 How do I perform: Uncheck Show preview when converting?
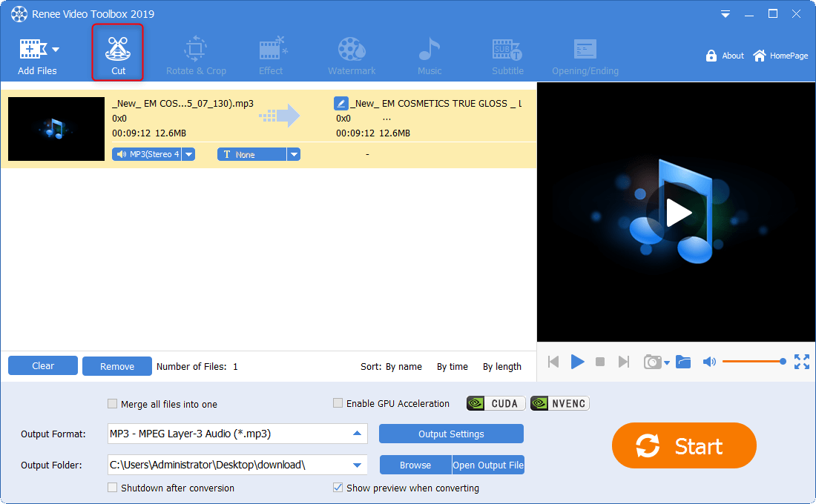pos(338,488)
